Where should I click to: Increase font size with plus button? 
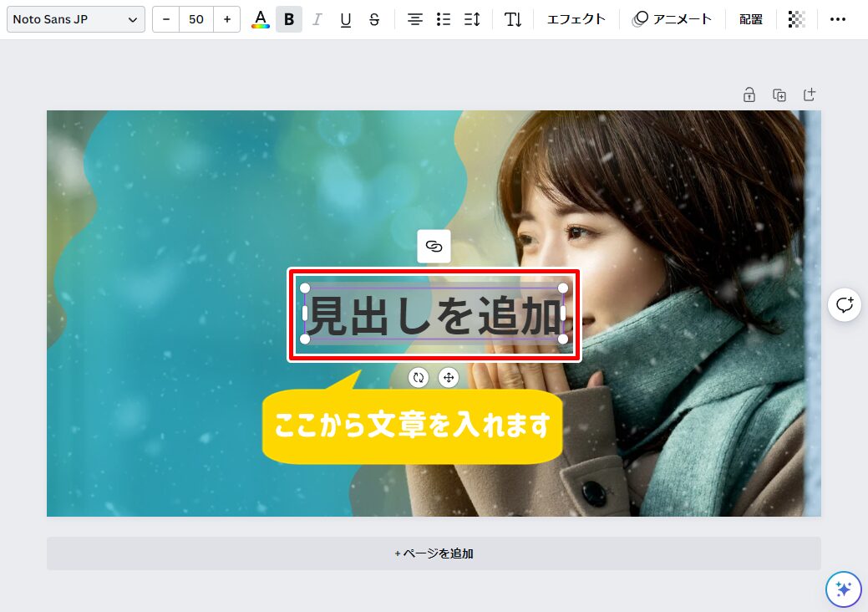coord(227,19)
